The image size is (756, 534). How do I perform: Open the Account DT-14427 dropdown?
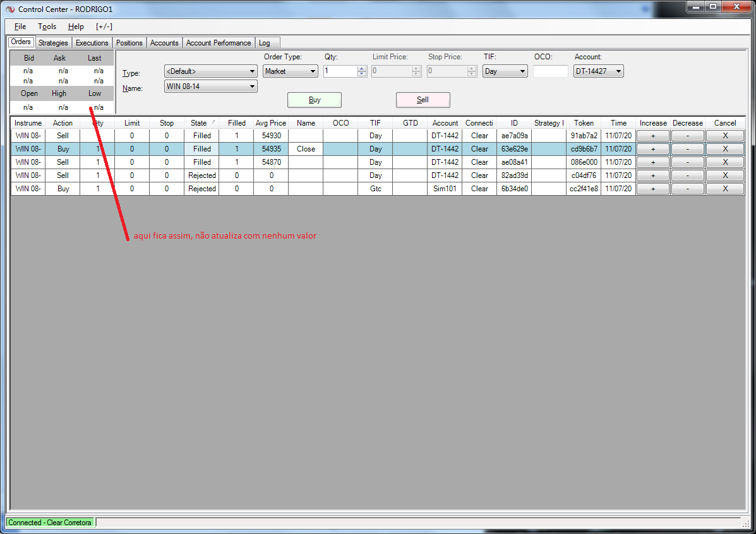[598, 71]
